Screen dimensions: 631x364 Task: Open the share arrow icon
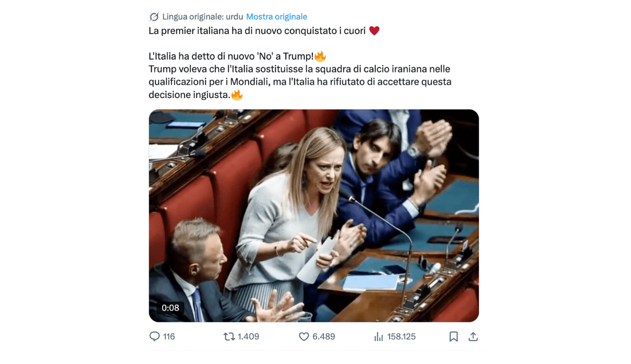473,336
